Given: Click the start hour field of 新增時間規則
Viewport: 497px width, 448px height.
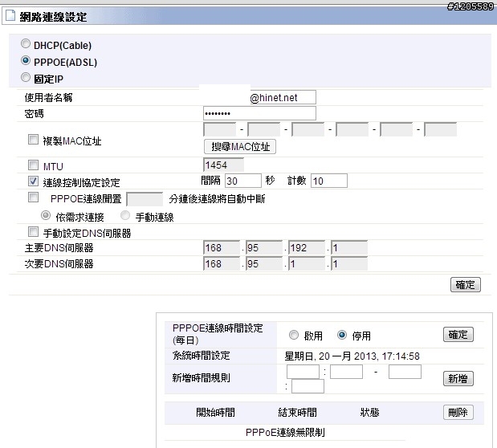Looking at the screenshot, I should click(303, 372).
